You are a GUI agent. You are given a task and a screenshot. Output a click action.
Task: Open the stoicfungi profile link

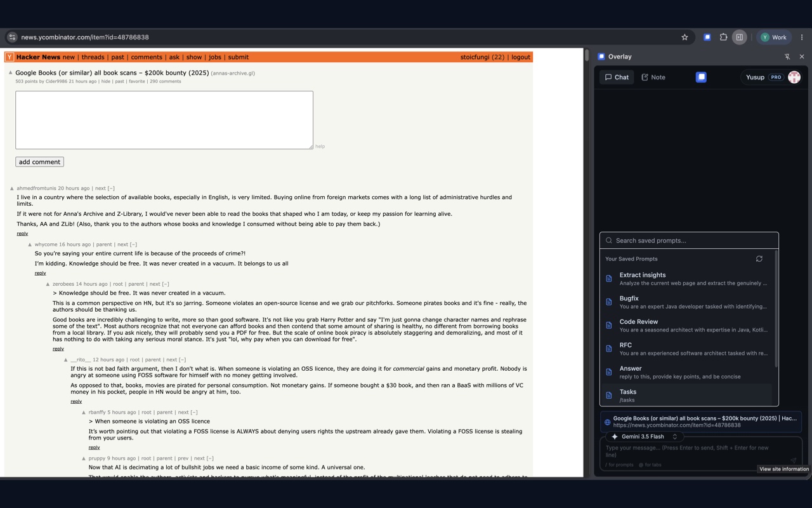tap(475, 57)
